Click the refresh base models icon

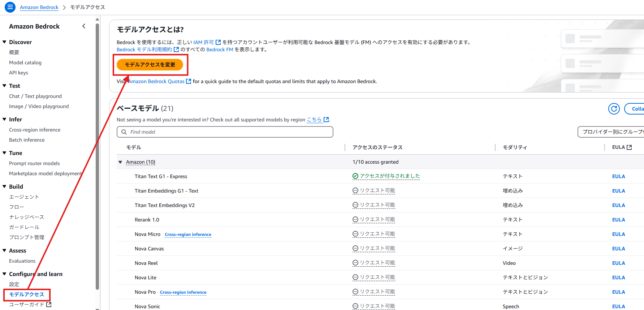pos(614,109)
